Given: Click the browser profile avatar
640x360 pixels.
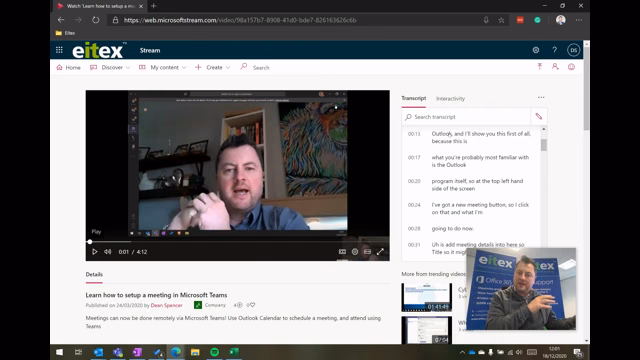Looking at the screenshot, I should coord(560,20).
